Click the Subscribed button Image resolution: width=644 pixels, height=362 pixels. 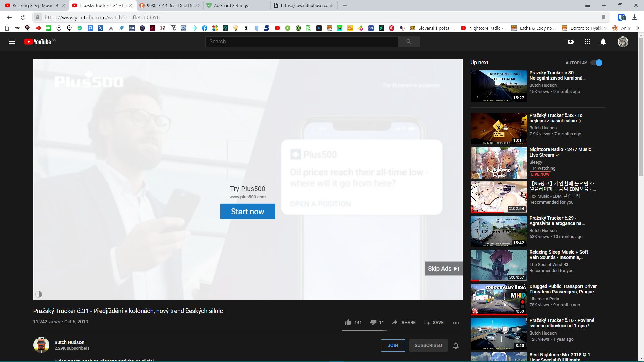point(428,345)
